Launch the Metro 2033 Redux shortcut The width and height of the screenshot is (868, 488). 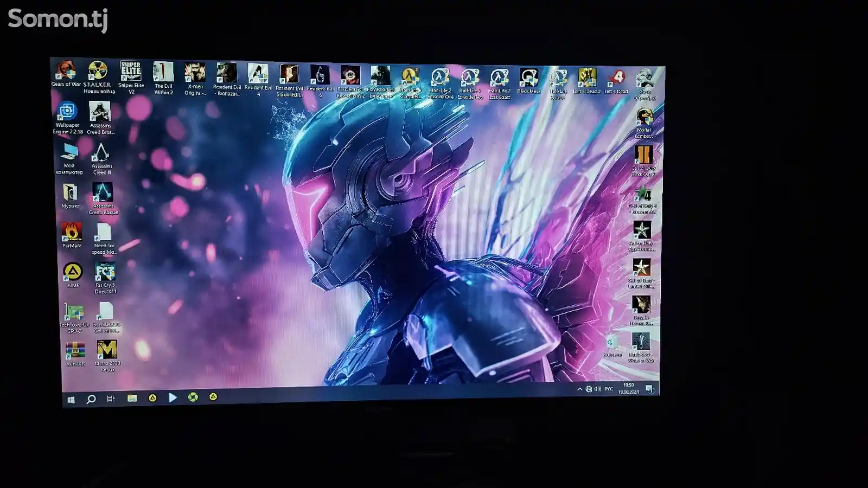coord(107,356)
